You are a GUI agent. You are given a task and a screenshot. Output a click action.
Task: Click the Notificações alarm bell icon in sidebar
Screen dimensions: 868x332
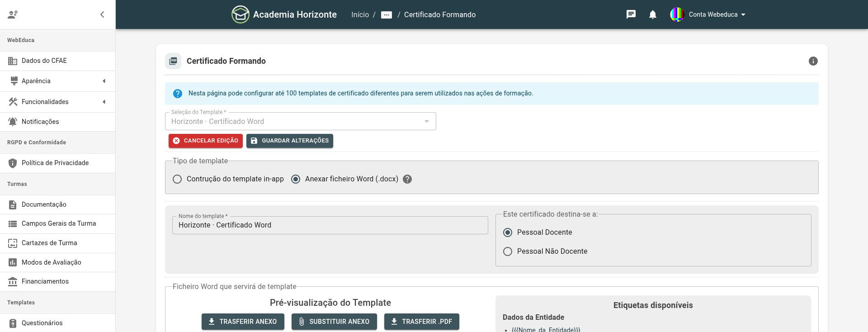(13, 122)
